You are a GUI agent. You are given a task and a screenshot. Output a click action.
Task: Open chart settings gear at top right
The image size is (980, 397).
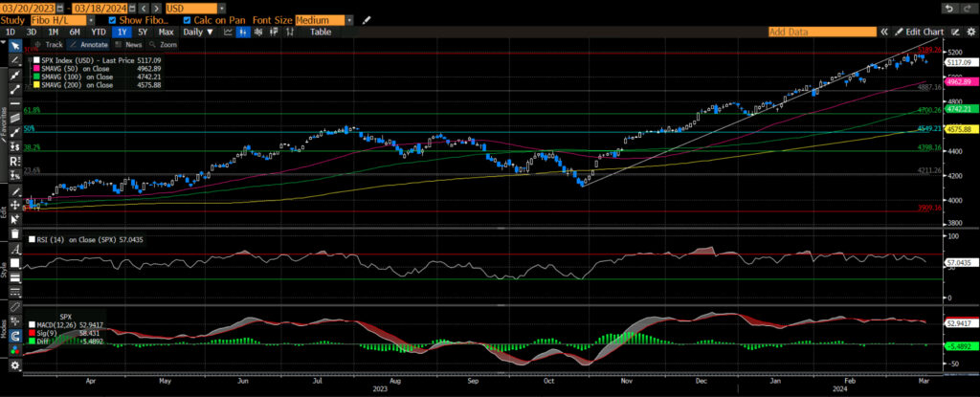969,32
